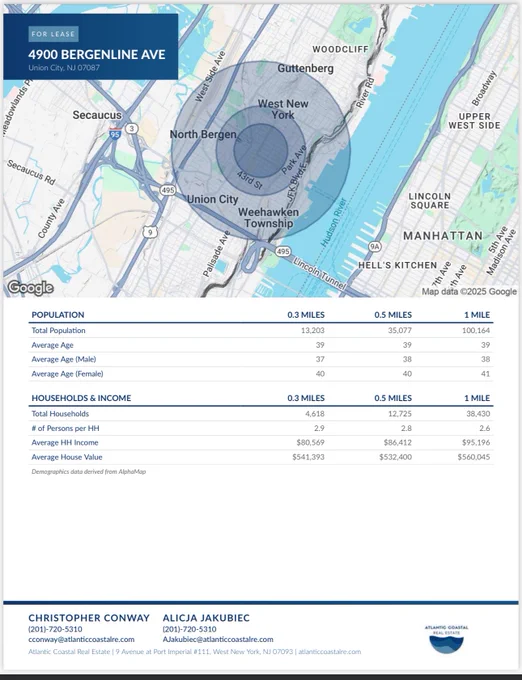Open the atlanticcoastalre.com website link
This screenshot has height=680, width=522.
click(330, 652)
